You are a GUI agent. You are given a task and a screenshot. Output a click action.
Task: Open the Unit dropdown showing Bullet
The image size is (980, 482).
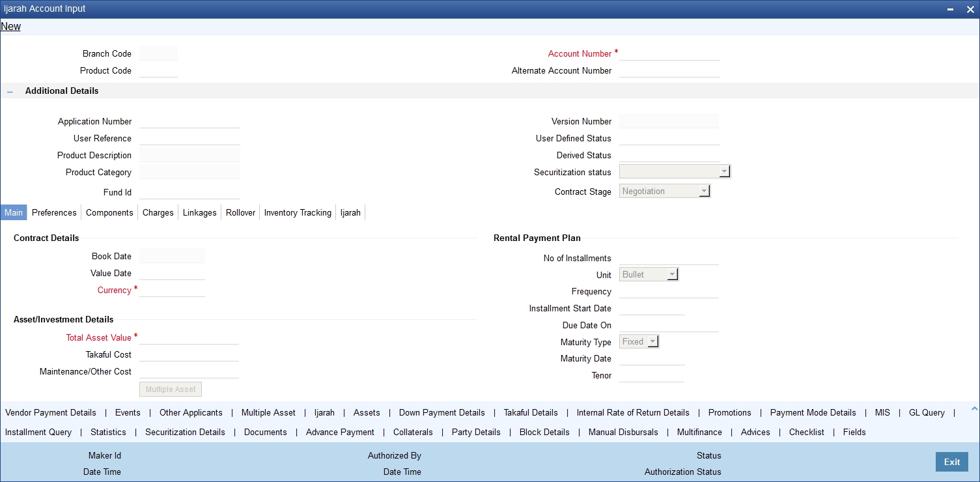tap(673, 275)
